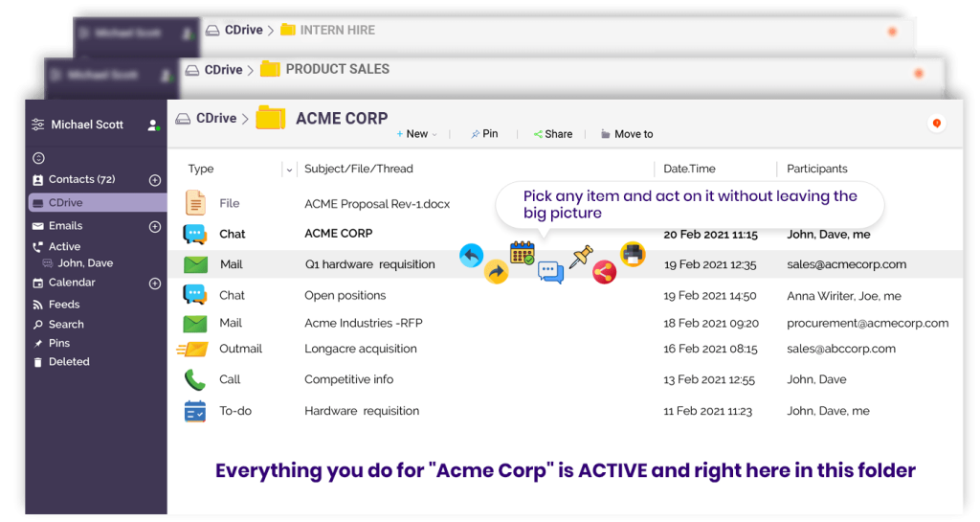Open Deleted in the sidebar
The width and height of the screenshot is (980, 522).
pyautogui.click(x=69, y=362)
